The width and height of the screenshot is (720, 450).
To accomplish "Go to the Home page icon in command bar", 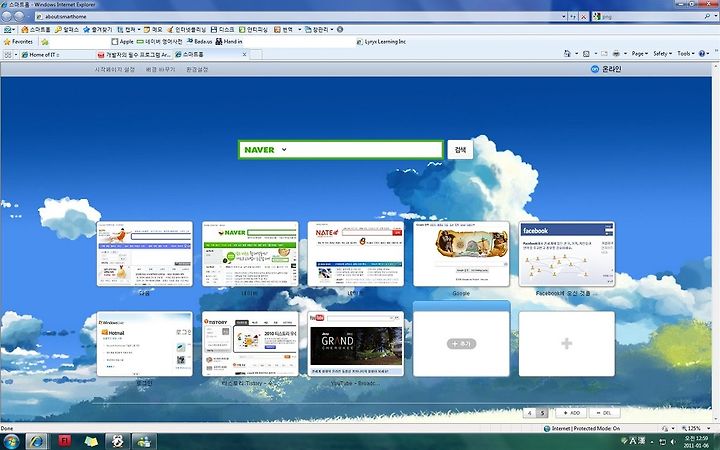I will pos(567,54).
